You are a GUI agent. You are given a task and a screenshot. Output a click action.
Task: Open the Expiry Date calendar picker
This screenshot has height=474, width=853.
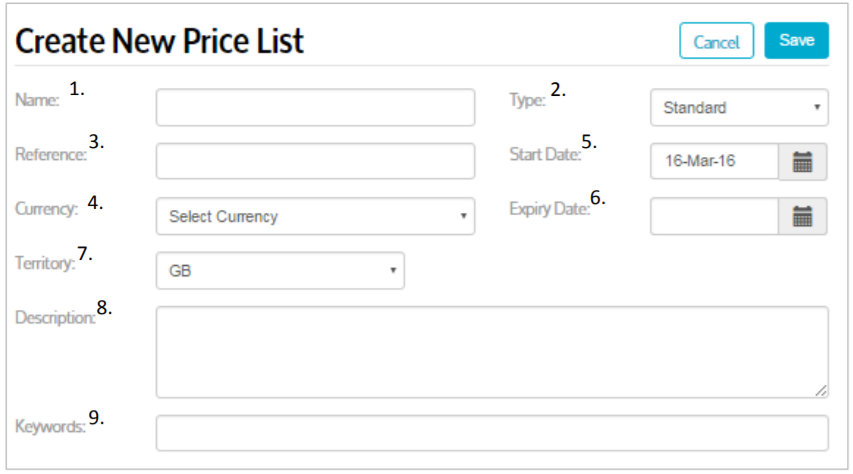(802, 216)
